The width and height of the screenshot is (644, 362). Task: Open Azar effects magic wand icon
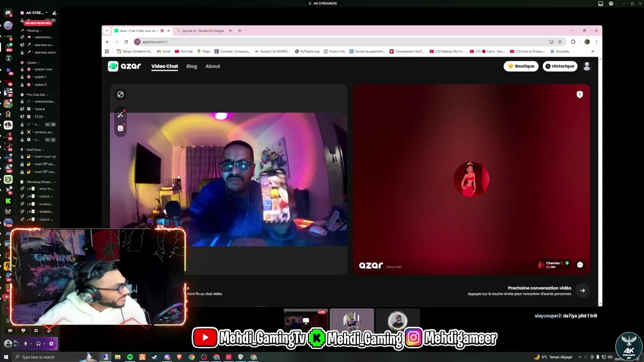pos(120,115)
